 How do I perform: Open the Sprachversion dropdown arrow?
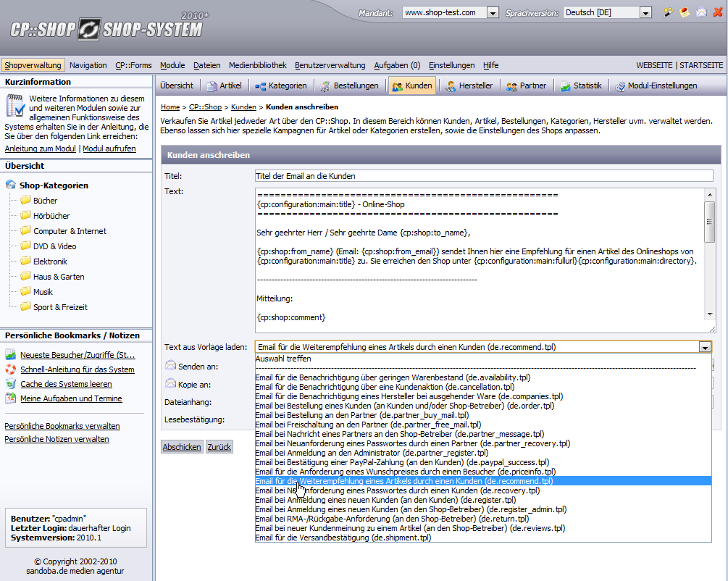coord(645,12)
